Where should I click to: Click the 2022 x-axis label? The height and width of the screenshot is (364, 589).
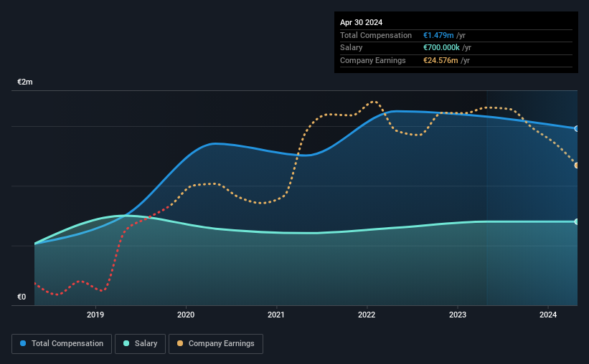tap(367, 315)
